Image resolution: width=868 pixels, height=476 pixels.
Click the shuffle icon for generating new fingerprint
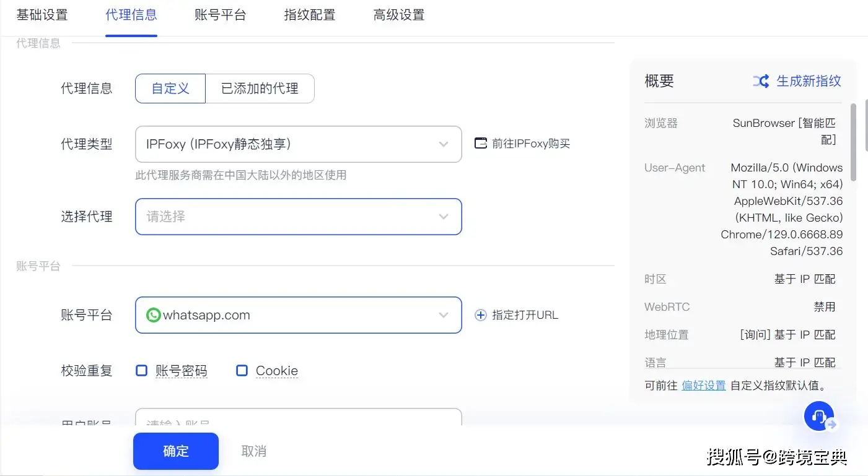coord(761,81)
